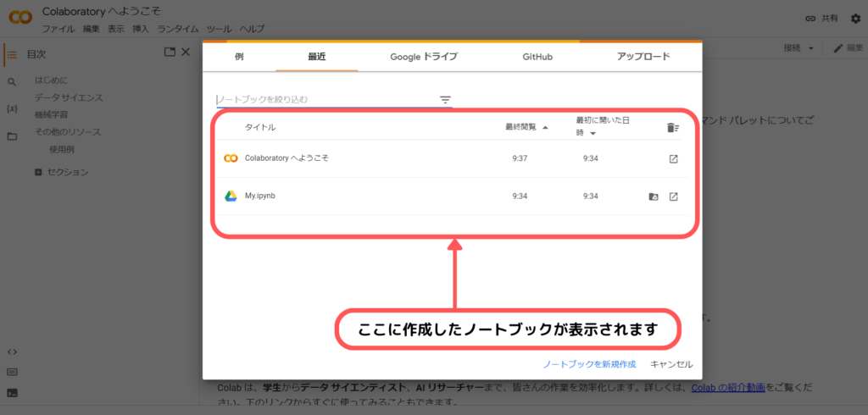Open the ファイル menu
868x415 pixels.
coord(58,30)
